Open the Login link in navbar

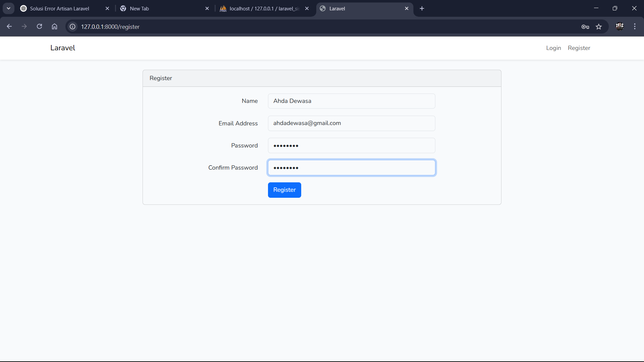[x=553, y=48]
